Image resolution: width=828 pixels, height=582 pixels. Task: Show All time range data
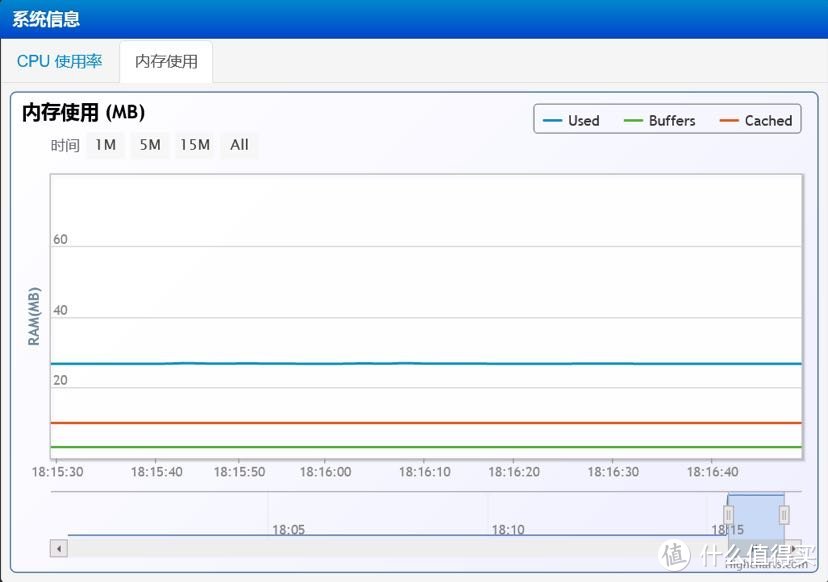coord(239,145)
